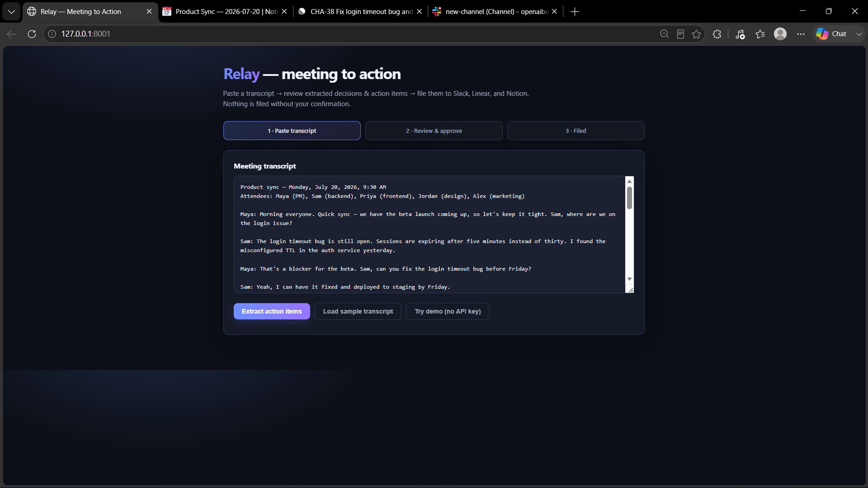The image size is (868, 488).
Task: Load the sample transcript
Action: (358, 311)
